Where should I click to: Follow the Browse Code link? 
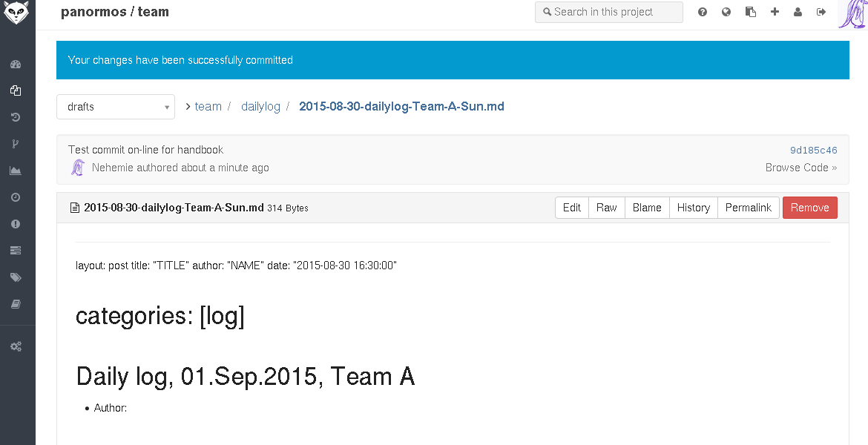point(800,168)
